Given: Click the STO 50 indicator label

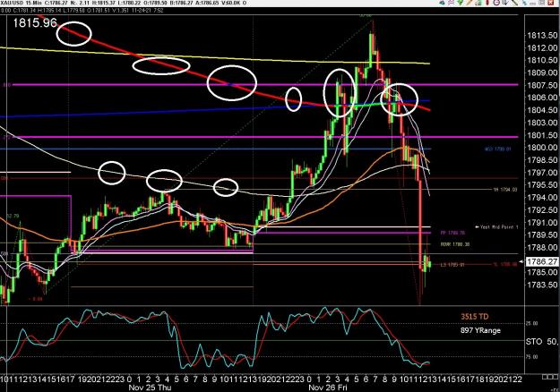Looking at the screenshot, I should click(541, 342).
